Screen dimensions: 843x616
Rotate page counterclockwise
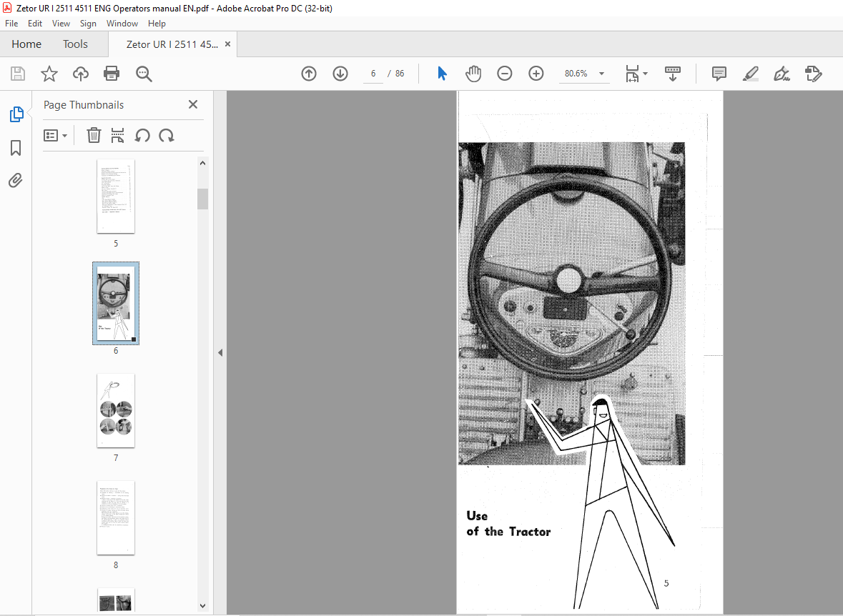click(142, 136)
